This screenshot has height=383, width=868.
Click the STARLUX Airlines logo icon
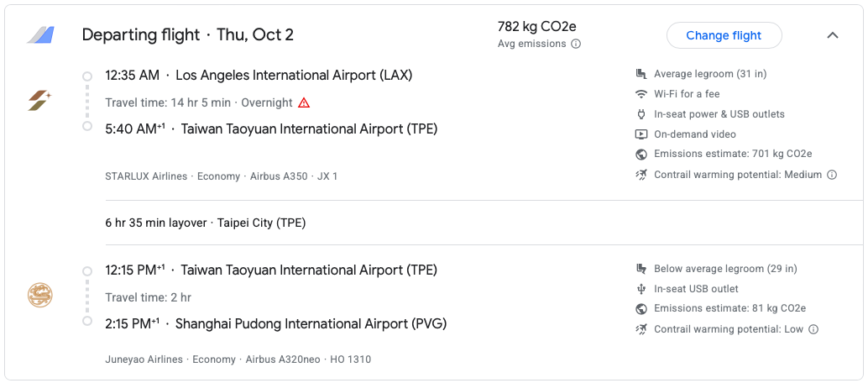pos(39,101)
